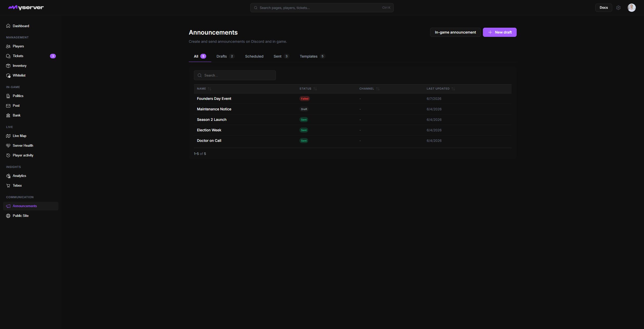Open the Scheduled tab
This screenshot has width=644, height=329.
click(254, 56)
